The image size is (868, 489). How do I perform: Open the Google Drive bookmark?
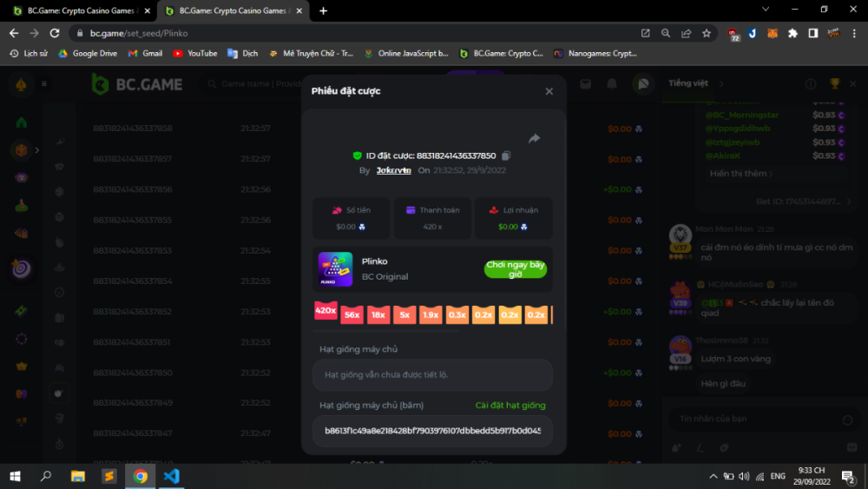click(x=88, y=53)
